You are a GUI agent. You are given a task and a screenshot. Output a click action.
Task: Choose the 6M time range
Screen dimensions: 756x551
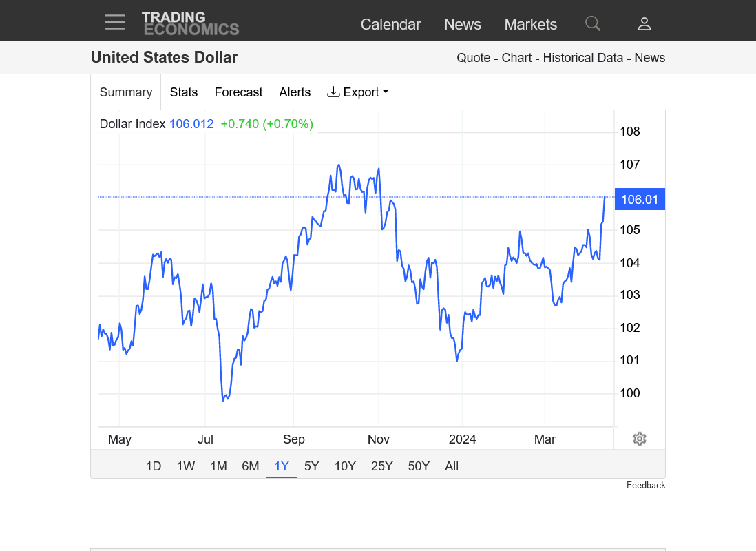point(251,466)
